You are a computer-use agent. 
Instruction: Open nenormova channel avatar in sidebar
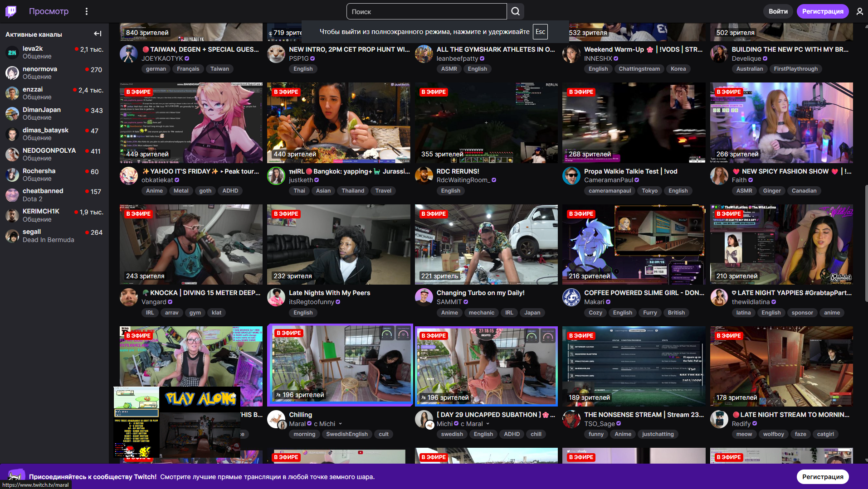click(x=12, y=73)
